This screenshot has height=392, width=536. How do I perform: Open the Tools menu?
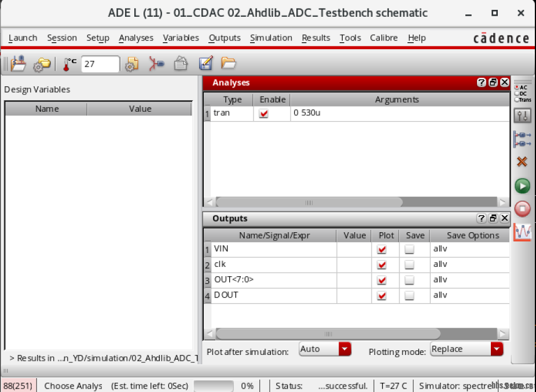pyautogui.click(x=350, y=38)
